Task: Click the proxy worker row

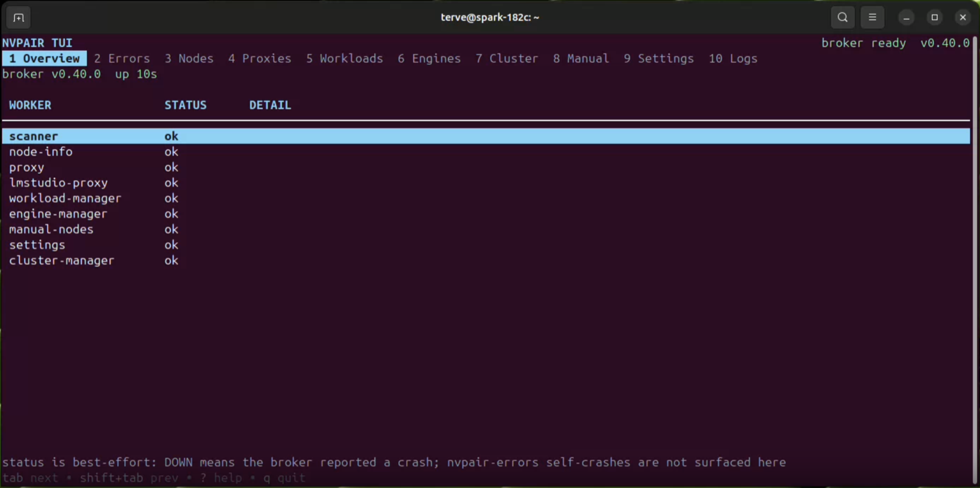Action: click(x=486, y=167)
